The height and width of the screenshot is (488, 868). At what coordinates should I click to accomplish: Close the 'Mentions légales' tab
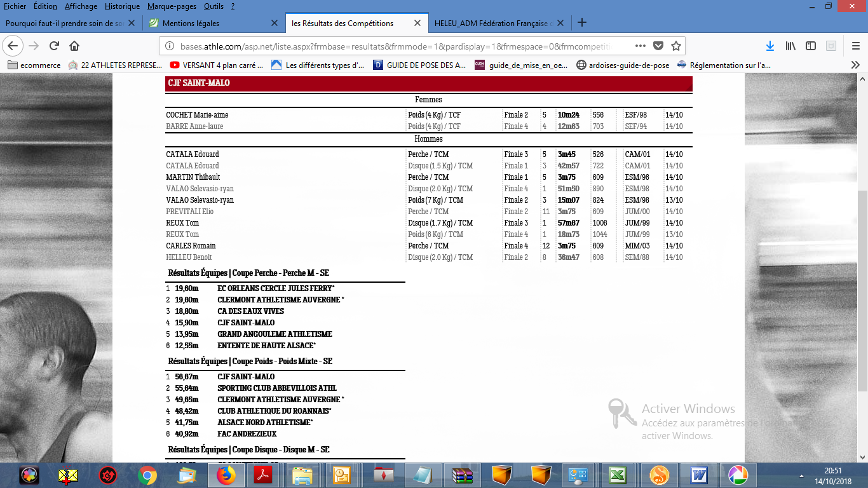click(x=275, y=23)
